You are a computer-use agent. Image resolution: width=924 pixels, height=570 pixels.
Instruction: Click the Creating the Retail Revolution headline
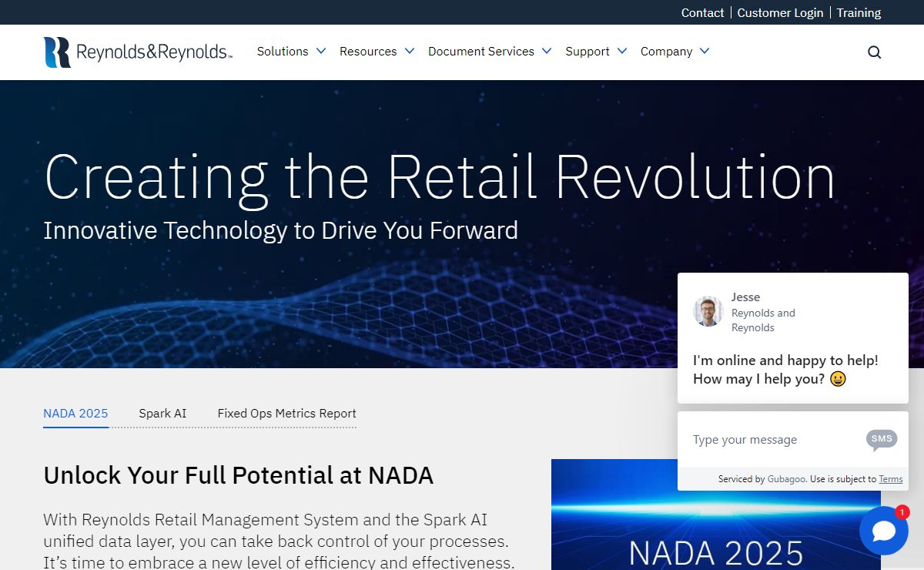point(439,177)
